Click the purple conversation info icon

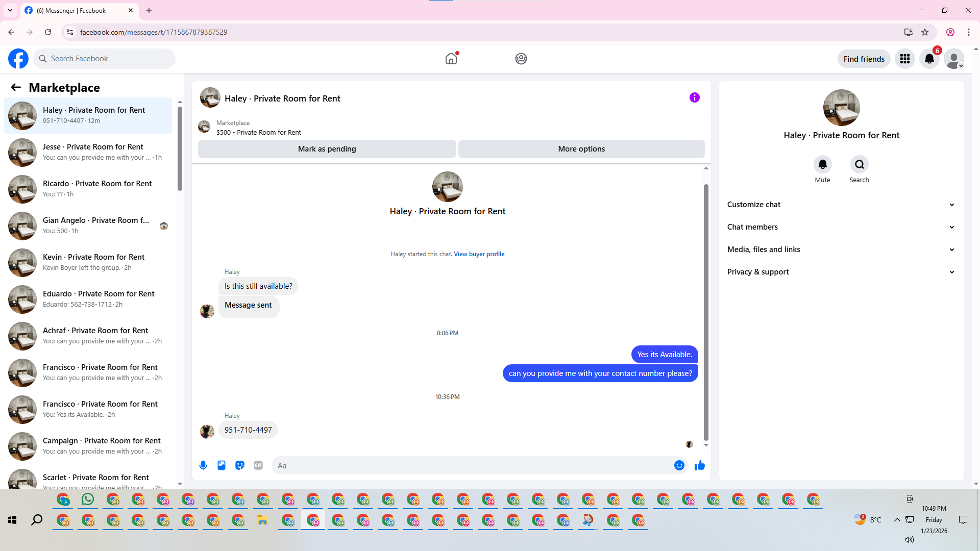point(695,97)
